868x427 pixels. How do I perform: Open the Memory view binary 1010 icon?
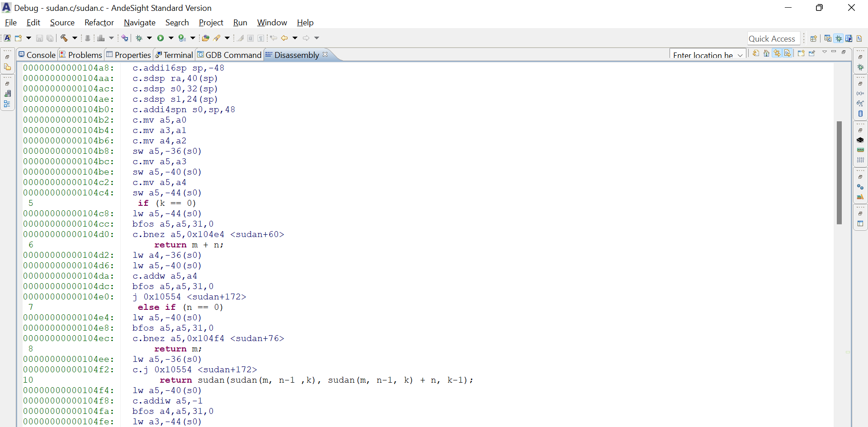point(861,159)
